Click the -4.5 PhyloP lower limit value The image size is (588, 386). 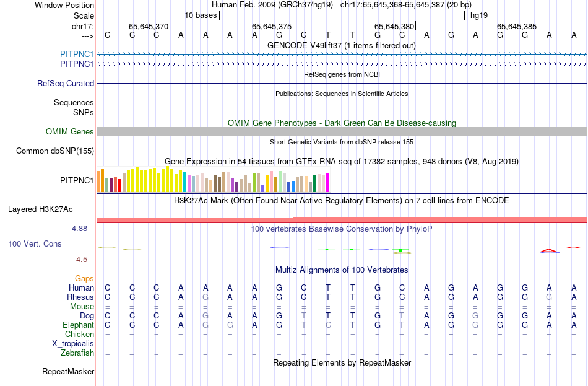tap(80, 260)
